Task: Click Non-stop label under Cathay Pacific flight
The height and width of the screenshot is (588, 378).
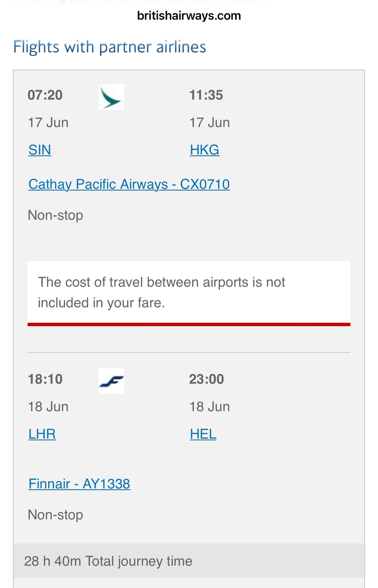Action: pos(55,215)
